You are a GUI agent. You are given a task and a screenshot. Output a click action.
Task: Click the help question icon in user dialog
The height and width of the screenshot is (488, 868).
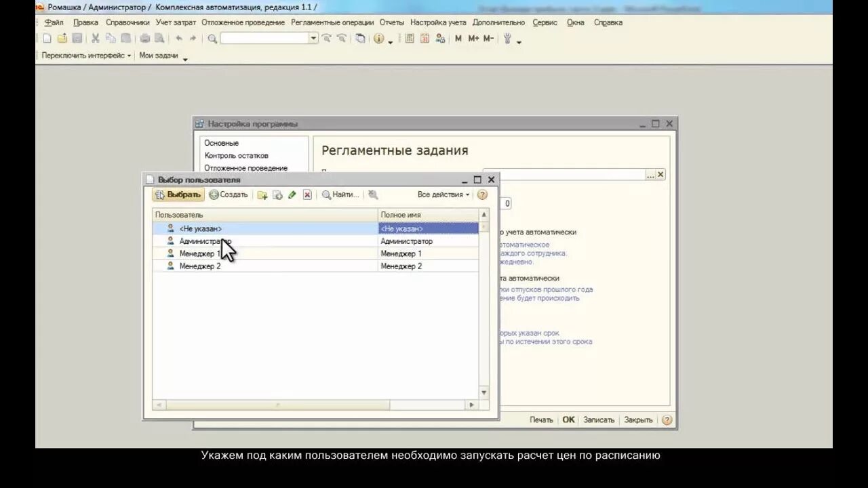482,195
